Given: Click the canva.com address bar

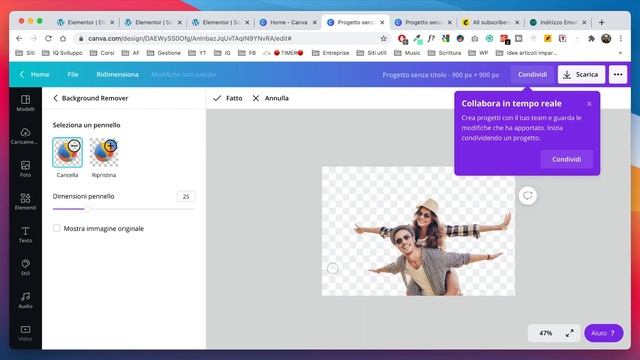Looking at the screenshot, I should [232, 38].
